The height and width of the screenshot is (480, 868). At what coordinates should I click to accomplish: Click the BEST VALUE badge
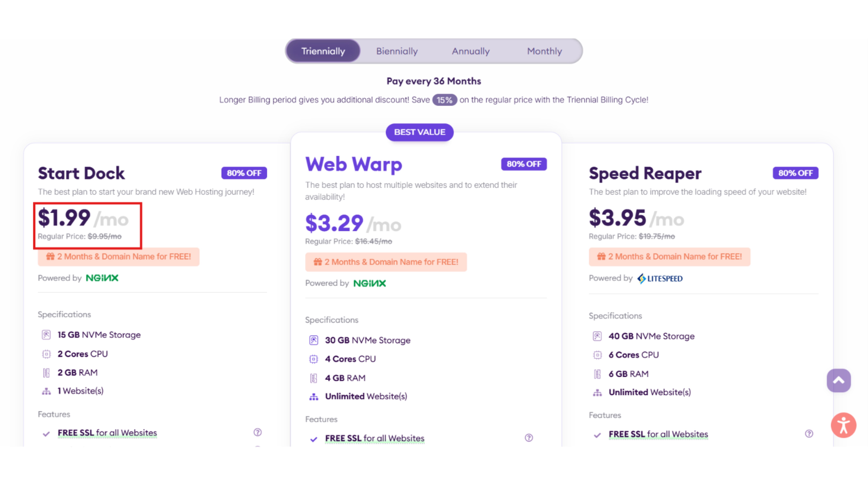click(x=420, y=132)
